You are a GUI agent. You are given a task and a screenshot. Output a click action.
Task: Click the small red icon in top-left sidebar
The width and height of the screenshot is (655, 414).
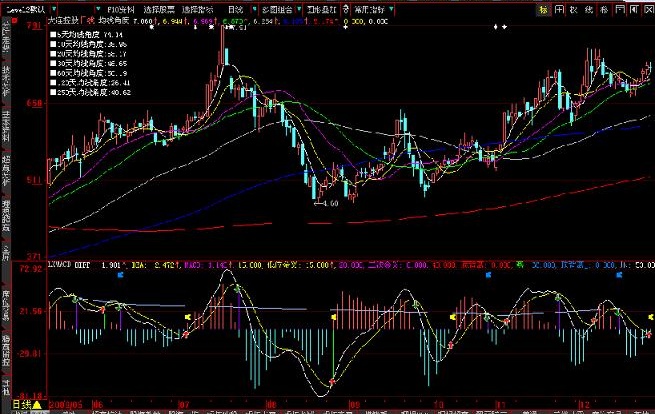point(15,21)
